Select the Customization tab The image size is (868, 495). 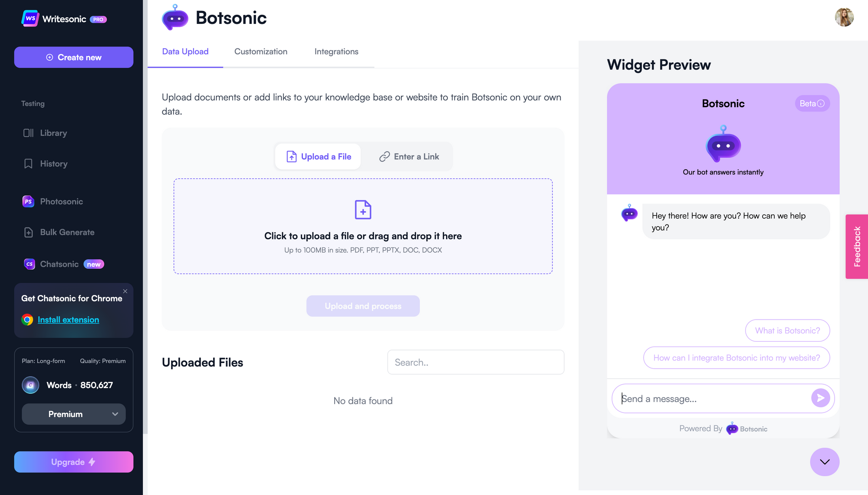(260, 51)
